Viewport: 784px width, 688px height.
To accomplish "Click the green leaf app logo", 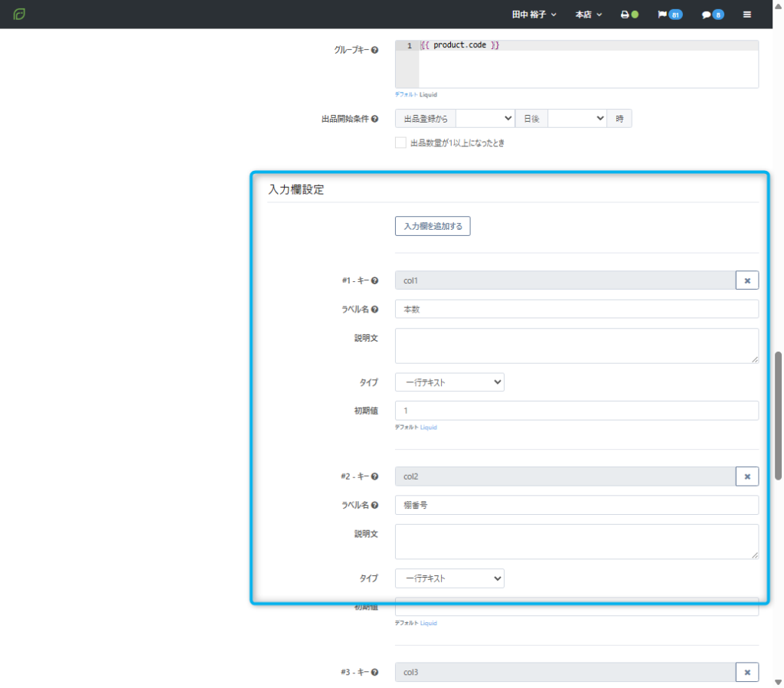I will 19,14.
